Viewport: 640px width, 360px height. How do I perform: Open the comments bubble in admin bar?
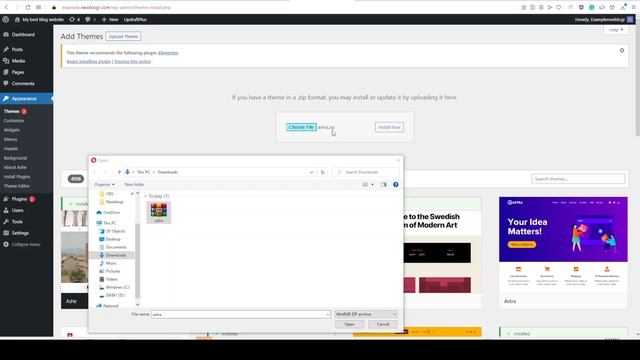(x=90, y=19)
